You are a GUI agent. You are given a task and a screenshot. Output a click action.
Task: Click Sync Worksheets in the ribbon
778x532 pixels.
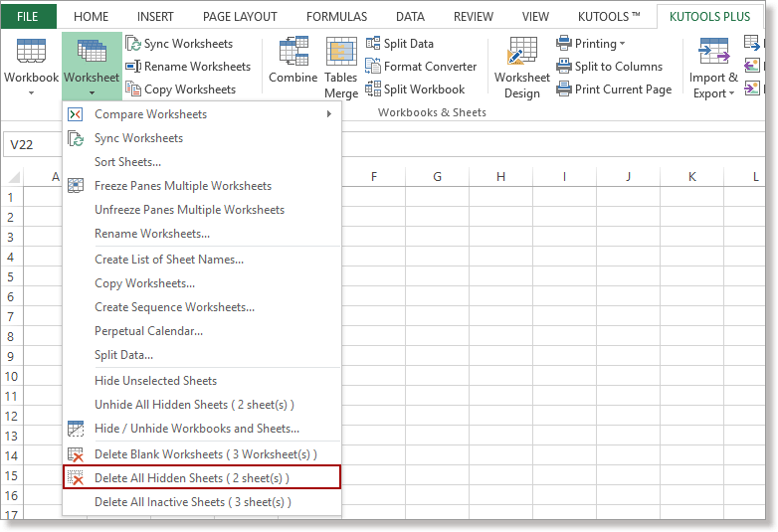click(x=180, y=44)
